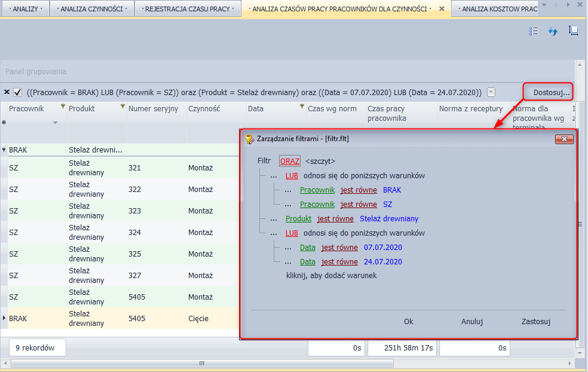Click the list view icon in top toolbar
The image size is (588, 372).
tap(534, 31)
